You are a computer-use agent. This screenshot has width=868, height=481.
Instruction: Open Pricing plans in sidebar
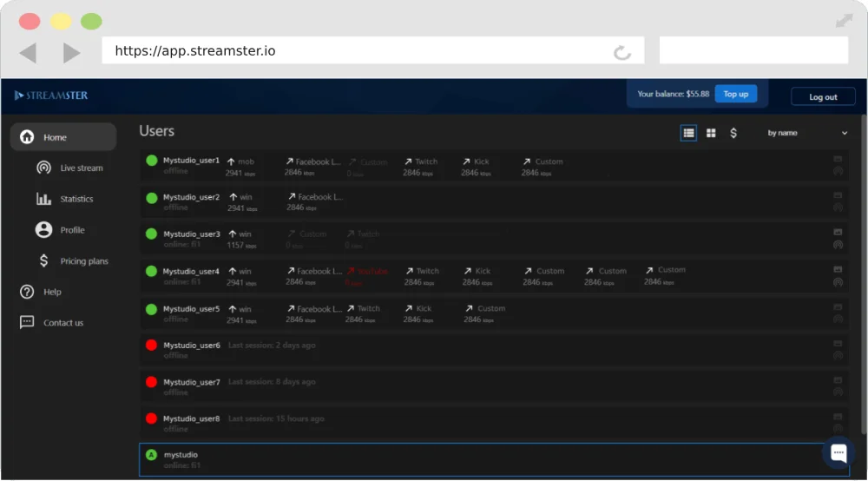pyautogui.click(x=73, y=260)
